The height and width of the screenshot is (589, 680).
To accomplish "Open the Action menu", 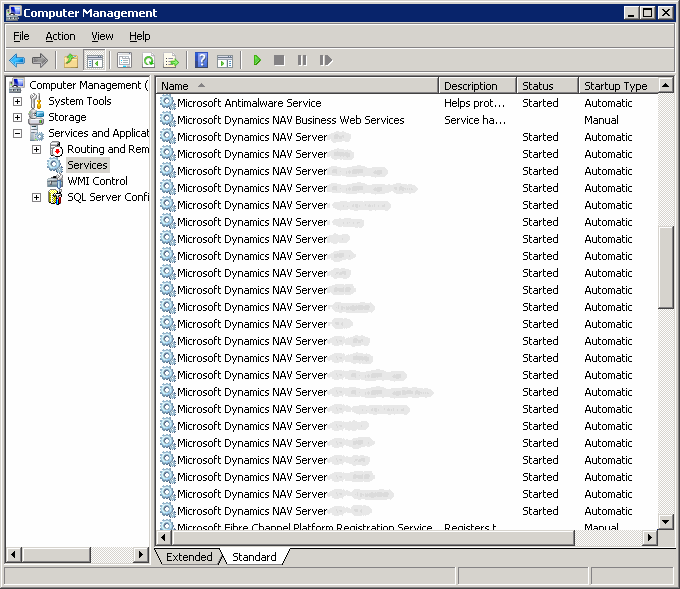I will point(60,36).
